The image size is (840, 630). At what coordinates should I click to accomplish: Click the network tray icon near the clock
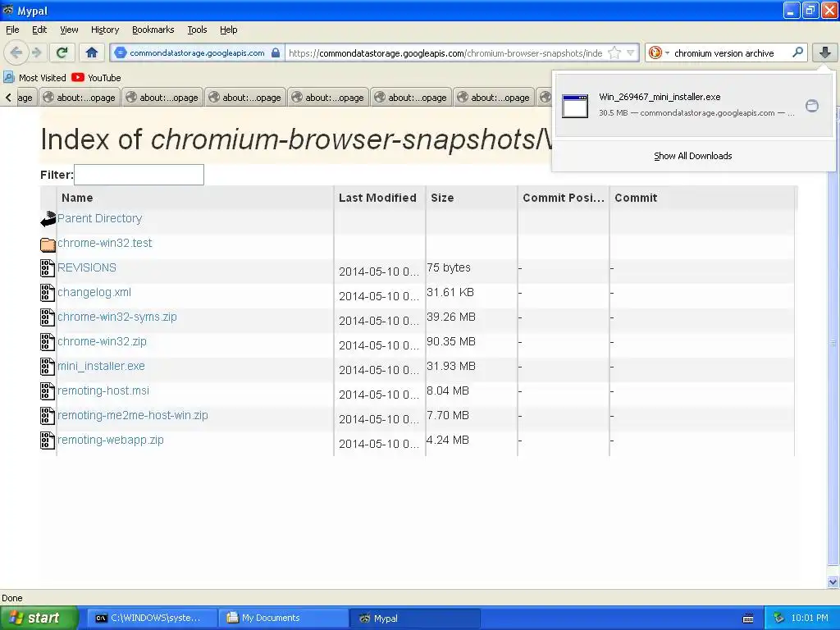pos(778,618)
